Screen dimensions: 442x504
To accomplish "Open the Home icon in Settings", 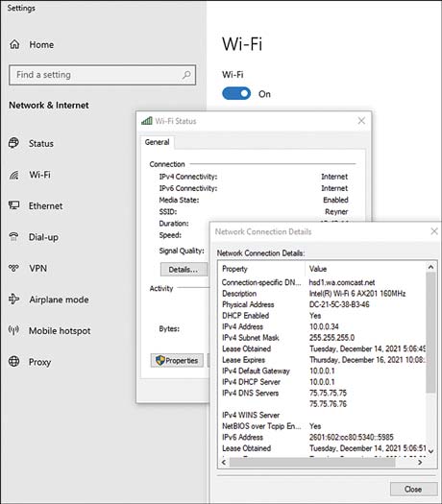I will (x=14, y=44).
